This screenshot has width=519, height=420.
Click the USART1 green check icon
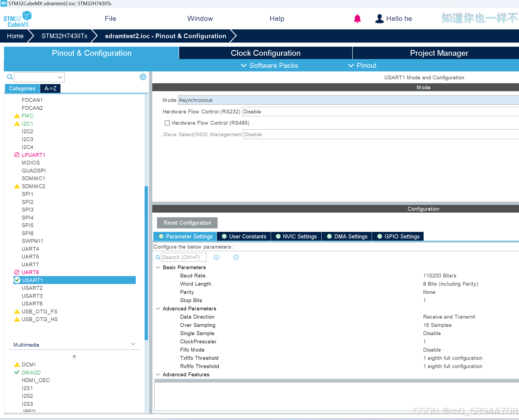pyautogui.click(x=17, y=280)
